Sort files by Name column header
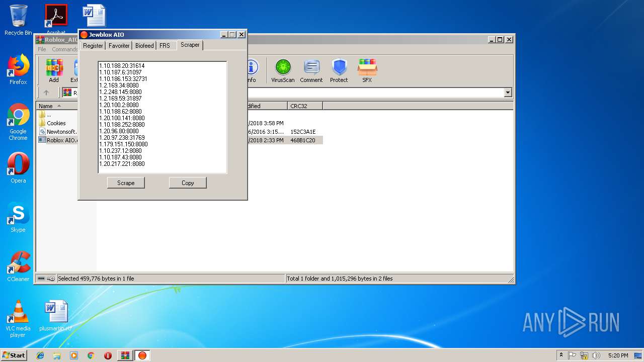 (x=57, y=106)
